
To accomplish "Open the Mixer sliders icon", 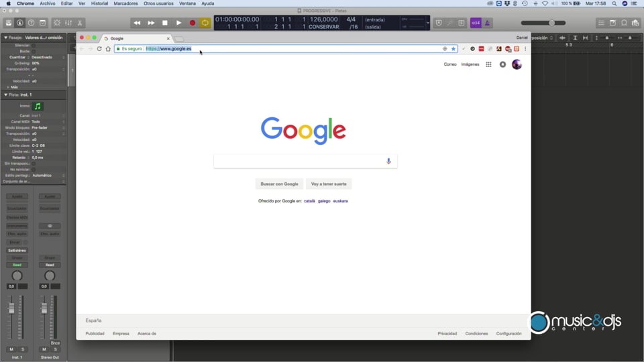I will tap(68, 23).
